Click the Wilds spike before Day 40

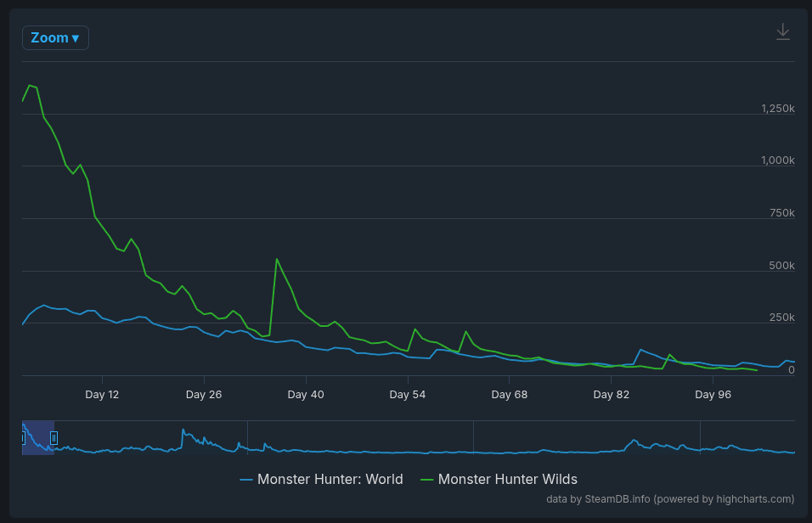tap(277, 259)
